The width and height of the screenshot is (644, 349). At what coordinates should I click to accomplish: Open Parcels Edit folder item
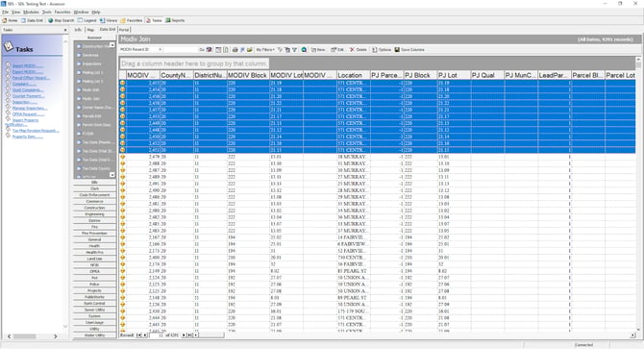[90, 116]
